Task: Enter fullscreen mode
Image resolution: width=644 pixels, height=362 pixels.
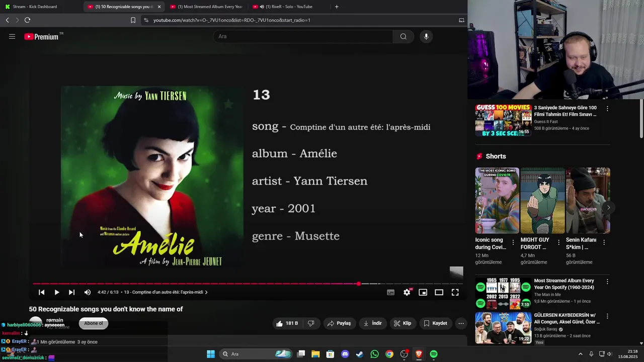Action: [455, 292]
